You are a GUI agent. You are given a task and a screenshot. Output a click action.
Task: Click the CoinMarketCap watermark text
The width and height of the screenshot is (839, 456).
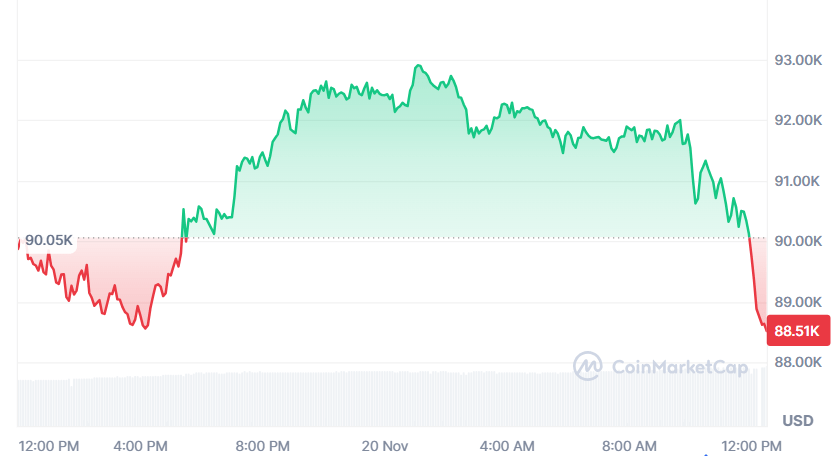pos(678,368)
